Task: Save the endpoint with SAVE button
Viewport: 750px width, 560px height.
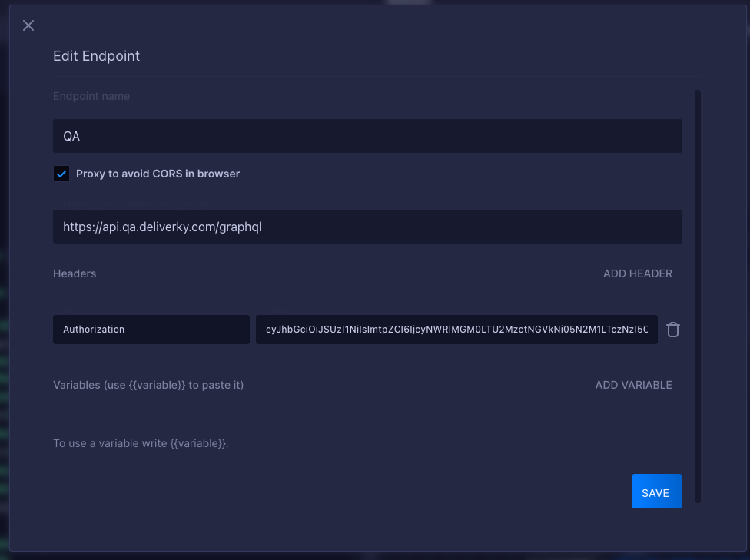Action: 657,491
